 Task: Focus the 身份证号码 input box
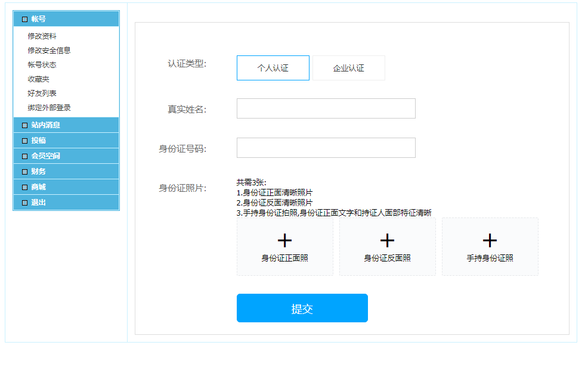click(x=326, y=148)
